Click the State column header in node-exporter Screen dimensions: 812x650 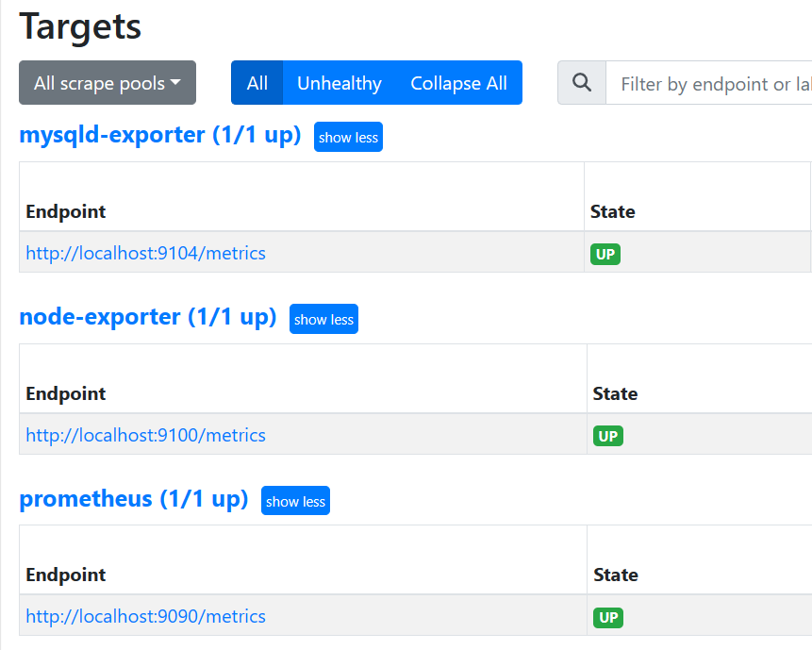(x=615, y=393)
